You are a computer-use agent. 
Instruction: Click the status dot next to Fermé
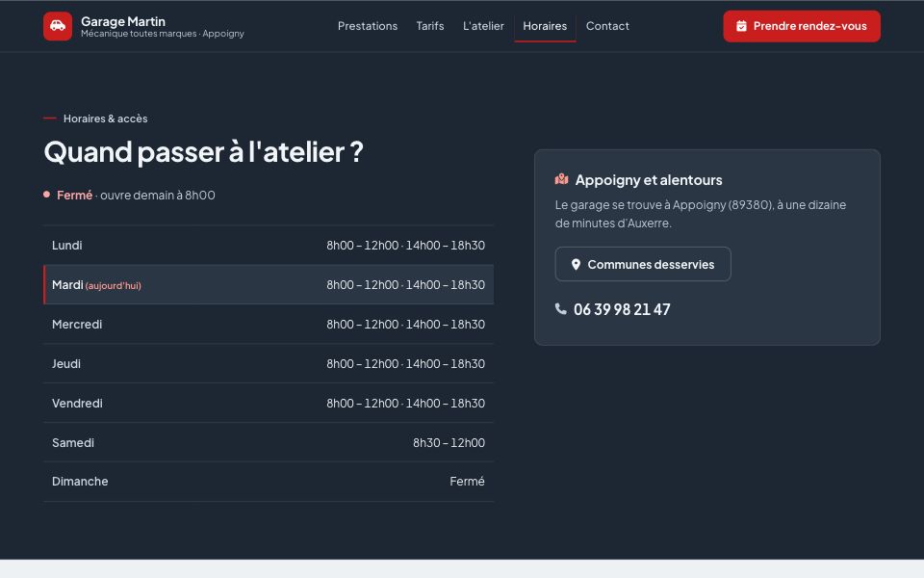pyautogui.click(x=46, y=195)
